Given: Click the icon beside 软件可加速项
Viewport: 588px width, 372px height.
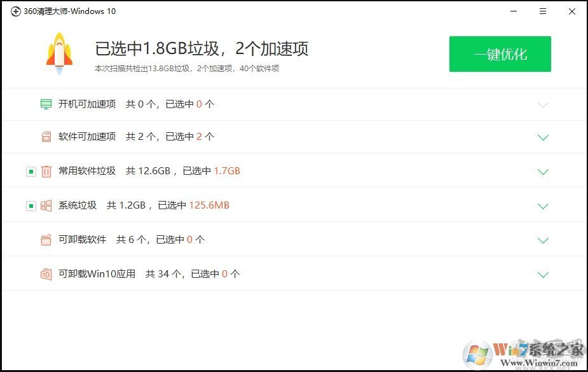Looking at the screenshot, I should coord(46,137).
